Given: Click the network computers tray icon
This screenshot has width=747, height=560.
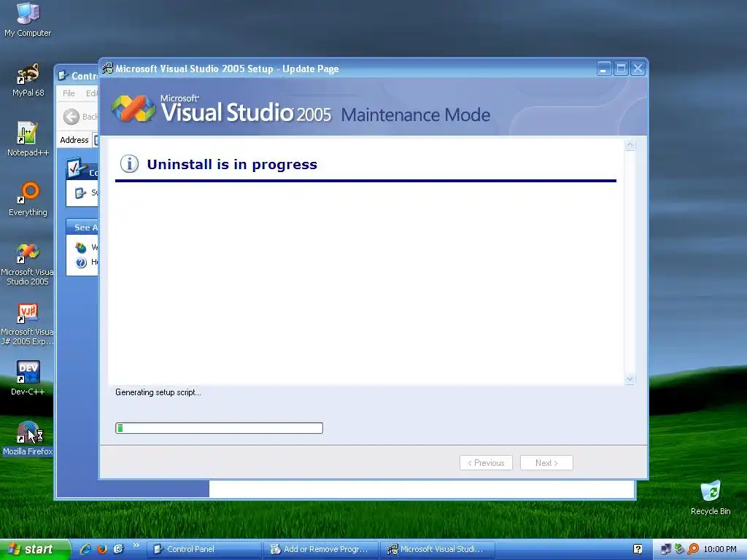Looking at the screenshot, I should click(x=666, y=549).
